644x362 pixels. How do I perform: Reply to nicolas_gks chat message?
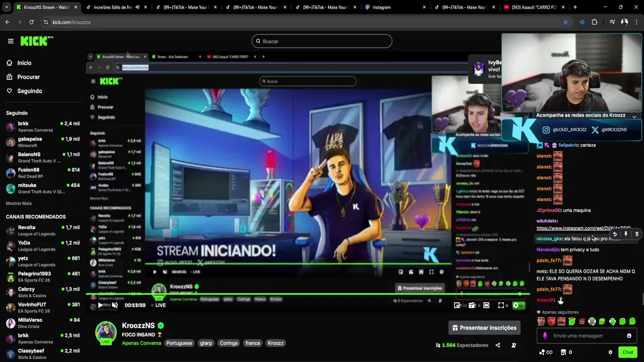(x=614, y=234)
